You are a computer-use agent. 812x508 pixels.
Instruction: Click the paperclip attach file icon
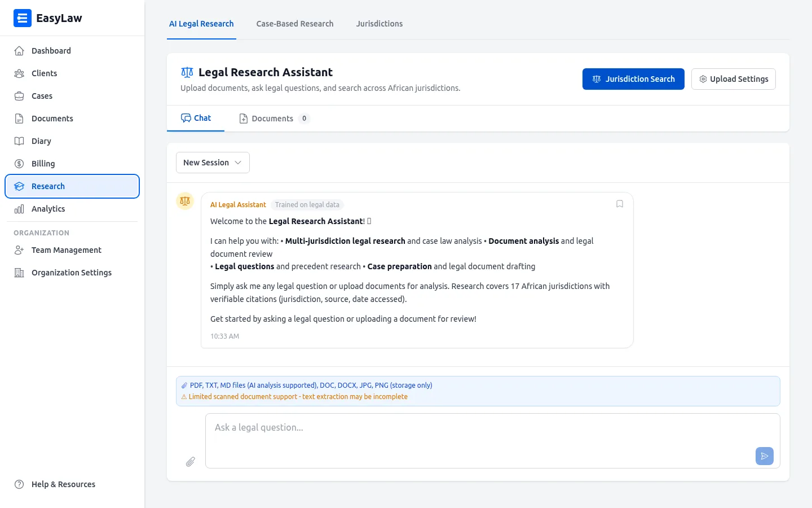[x=191, y=462]
